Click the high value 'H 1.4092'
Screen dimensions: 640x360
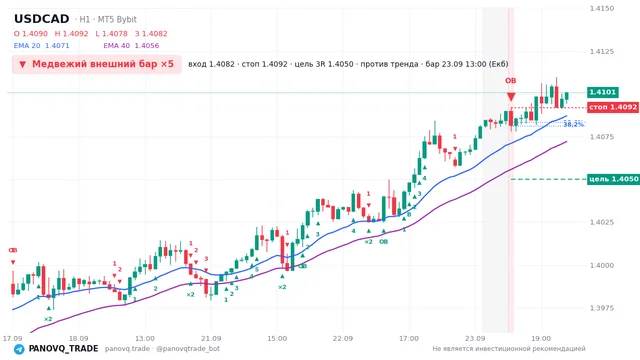coord(71,34)
